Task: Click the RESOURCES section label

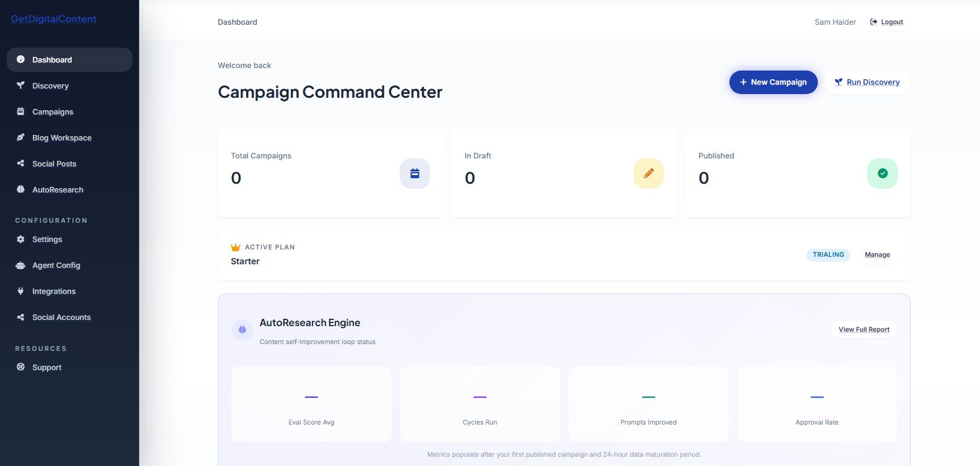Action: [x=41, y=348]
